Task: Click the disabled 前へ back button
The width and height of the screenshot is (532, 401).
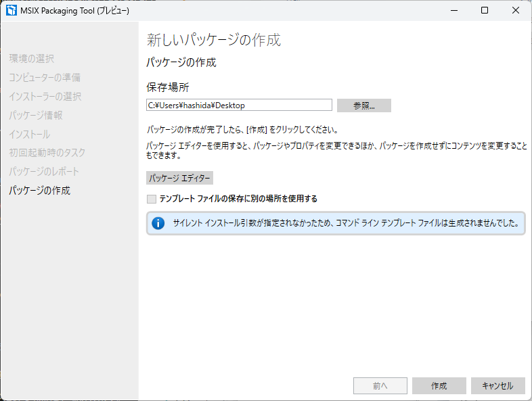Action: pos(380,385)
